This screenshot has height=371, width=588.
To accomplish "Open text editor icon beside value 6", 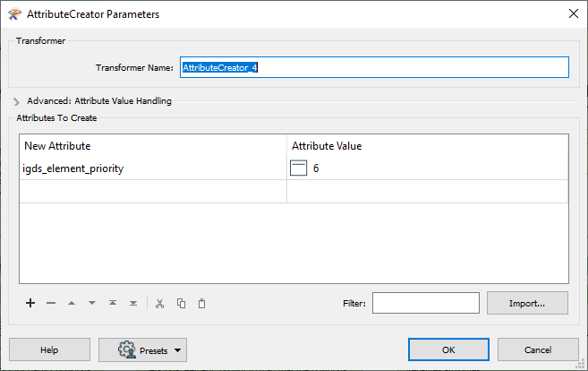I will (x=299, y=168).
